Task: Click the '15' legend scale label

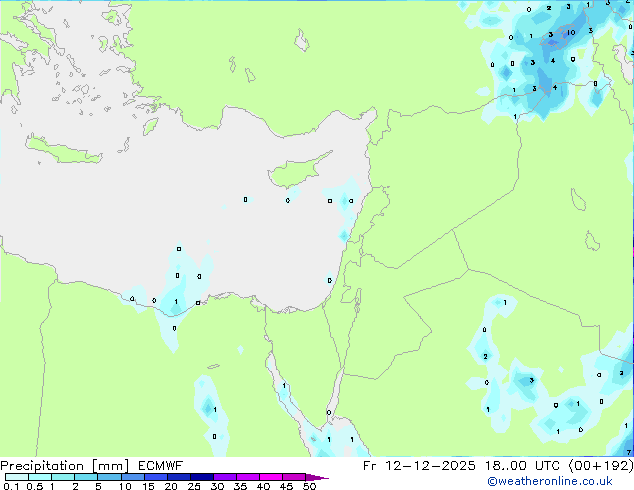Action: [148, 486]
